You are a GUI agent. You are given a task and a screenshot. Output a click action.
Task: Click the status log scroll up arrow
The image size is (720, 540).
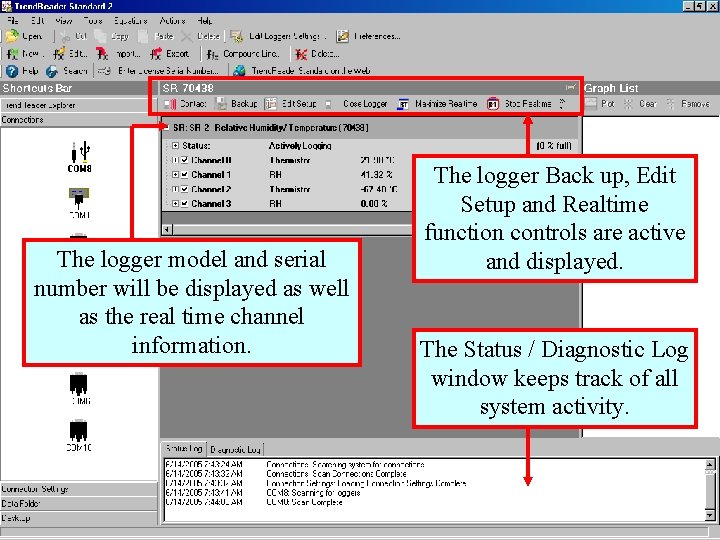click(710, 464)
